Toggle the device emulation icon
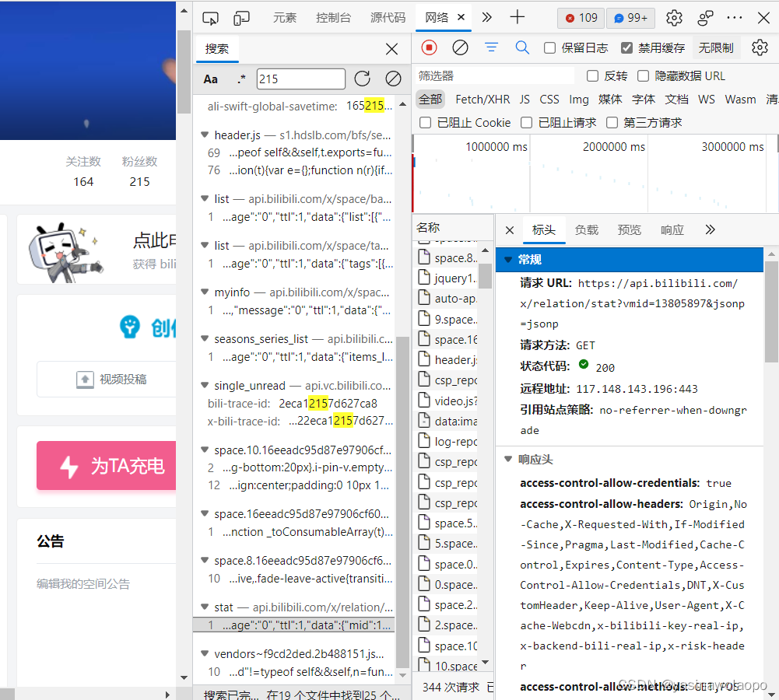The height and width of the screenshot is (700, 779). (x=241, y=19)
